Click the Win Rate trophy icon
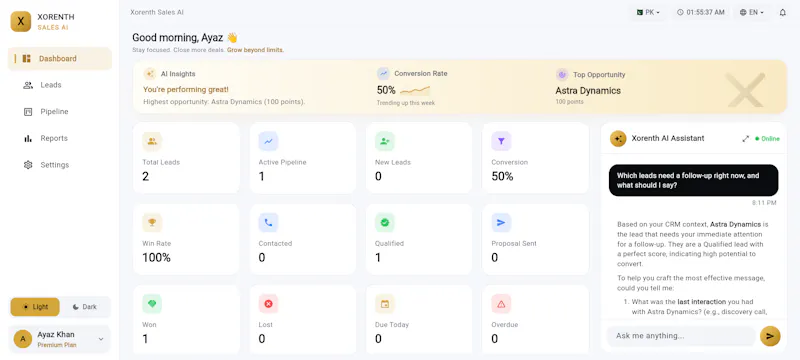The height and width of the screenshot is (360, 800). 152,222
